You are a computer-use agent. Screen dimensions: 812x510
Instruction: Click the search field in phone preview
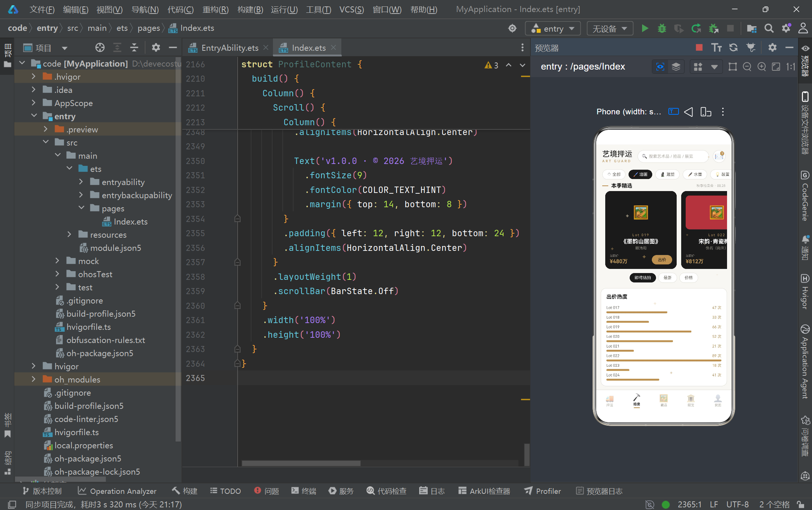pyautogui.click(x=673, y=156)
